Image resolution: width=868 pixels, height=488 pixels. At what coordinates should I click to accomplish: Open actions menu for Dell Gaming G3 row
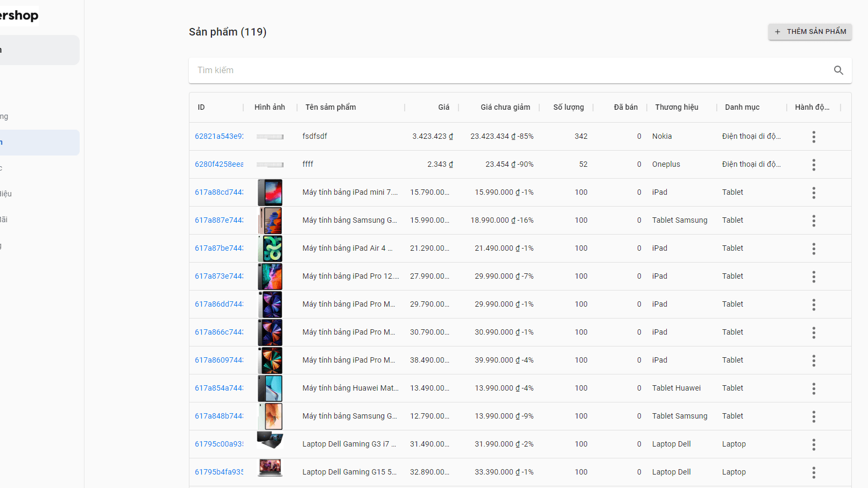[x=813, y=444]
